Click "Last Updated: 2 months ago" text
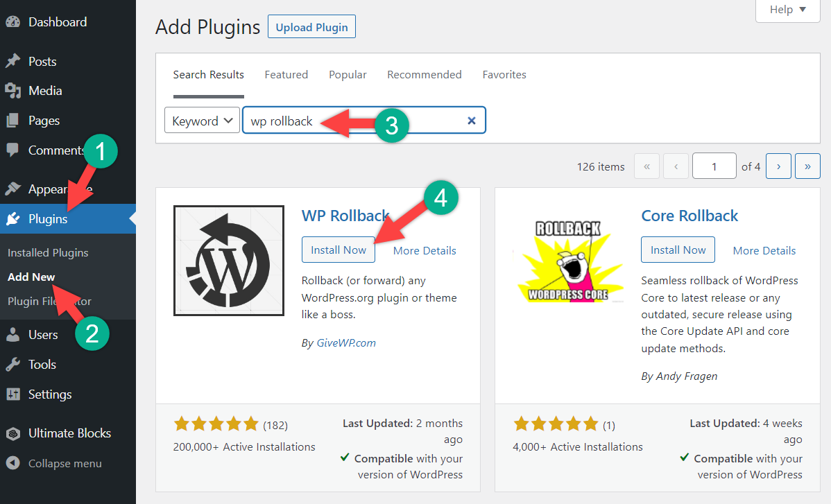831x504 pixels. point(402,431)
